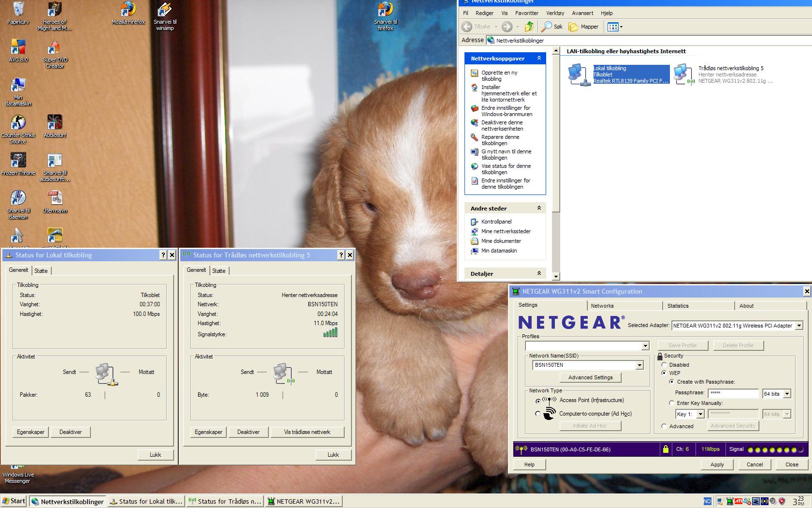Open Heroes of Might and Magic desktop icon

point(55,16)
